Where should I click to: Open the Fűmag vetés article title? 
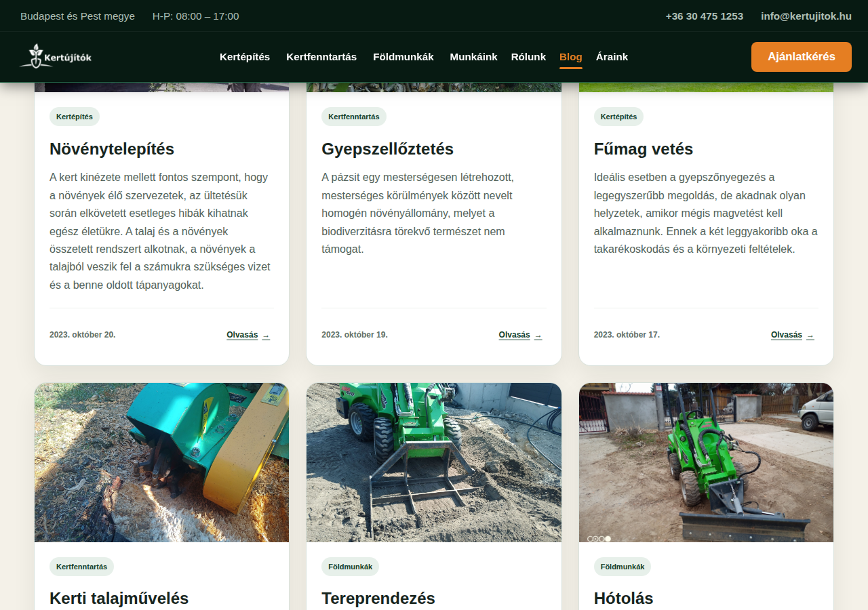[x=644, y=149]
